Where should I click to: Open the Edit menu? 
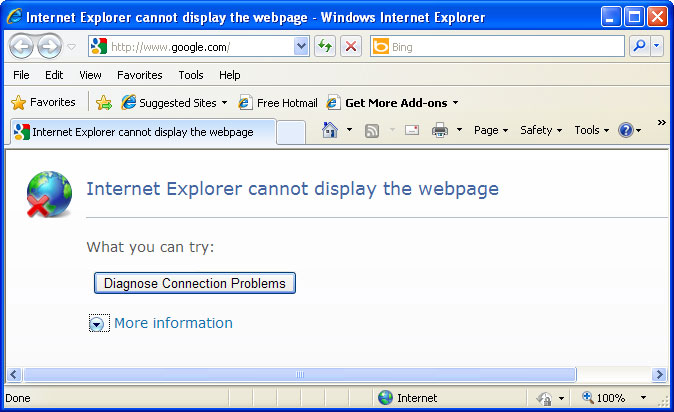(54, 75)
